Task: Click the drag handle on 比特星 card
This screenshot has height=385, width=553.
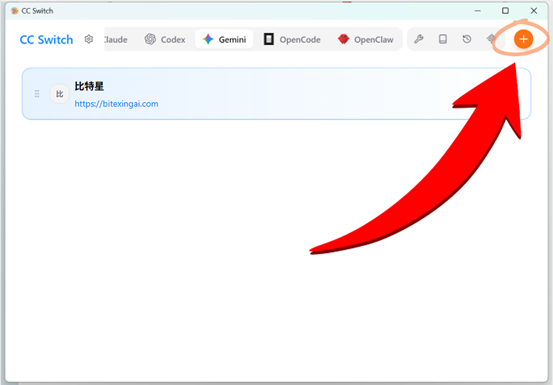Action: click(x=37, y=94)
